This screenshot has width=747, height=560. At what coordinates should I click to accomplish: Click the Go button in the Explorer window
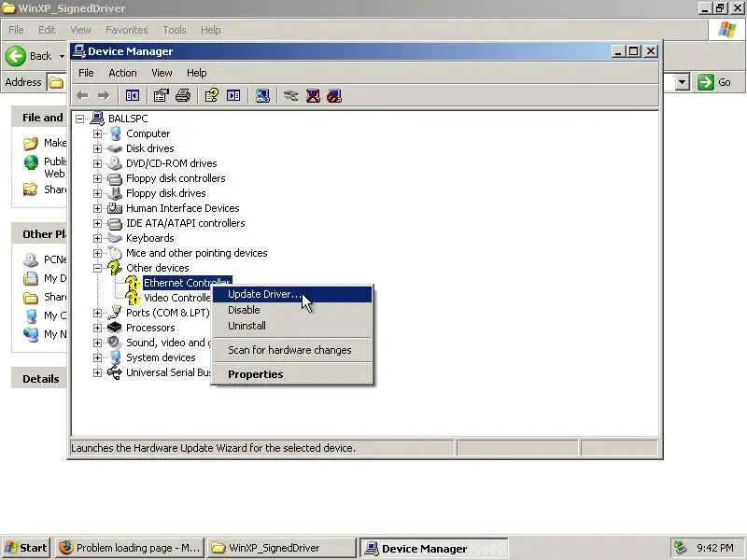pos(714,82)
